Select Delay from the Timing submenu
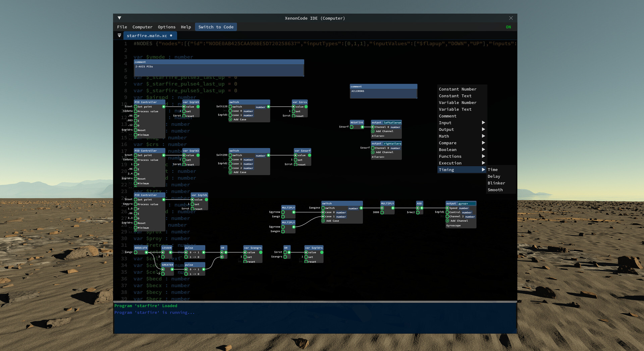The width and height of the screenshot is (644, 351). click(494, 176)
